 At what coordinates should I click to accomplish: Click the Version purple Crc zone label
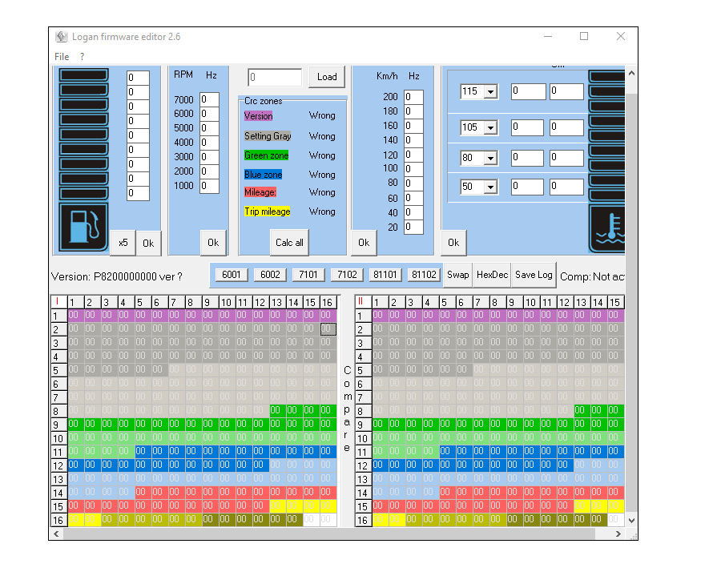coord(259,116)
